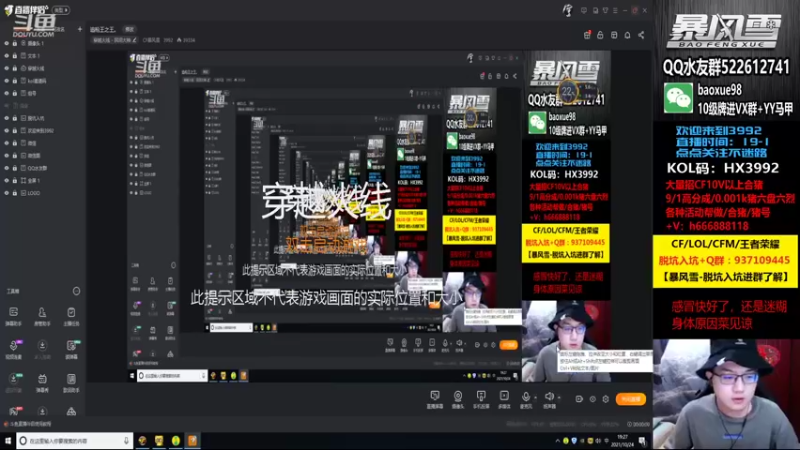Open the taskbar clock and date
This screenshot has width=800, height=450.
tap(622, 441)
